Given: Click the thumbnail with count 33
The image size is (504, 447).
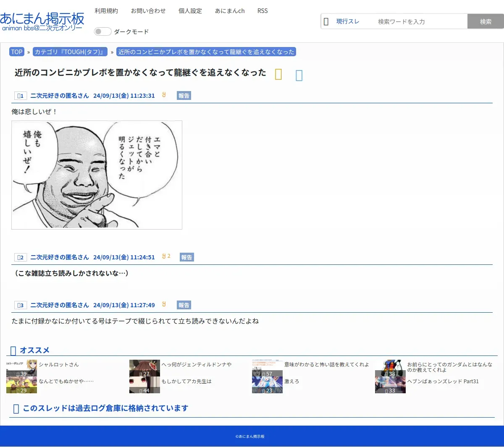Looking at the screenshot, I should click(x=390, y=385).
